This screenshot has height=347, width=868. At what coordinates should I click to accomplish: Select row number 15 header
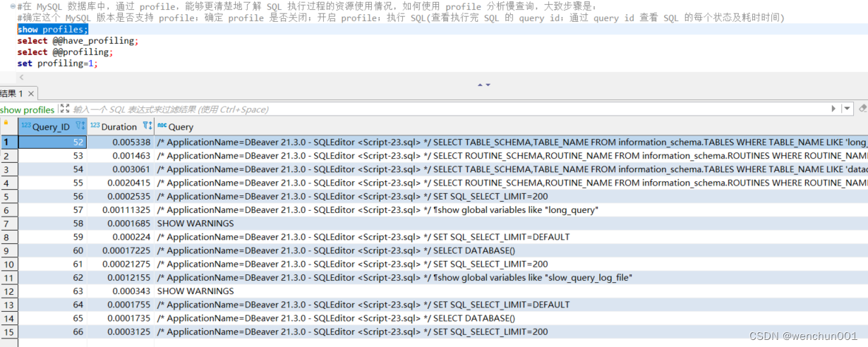tap(8, 332)
